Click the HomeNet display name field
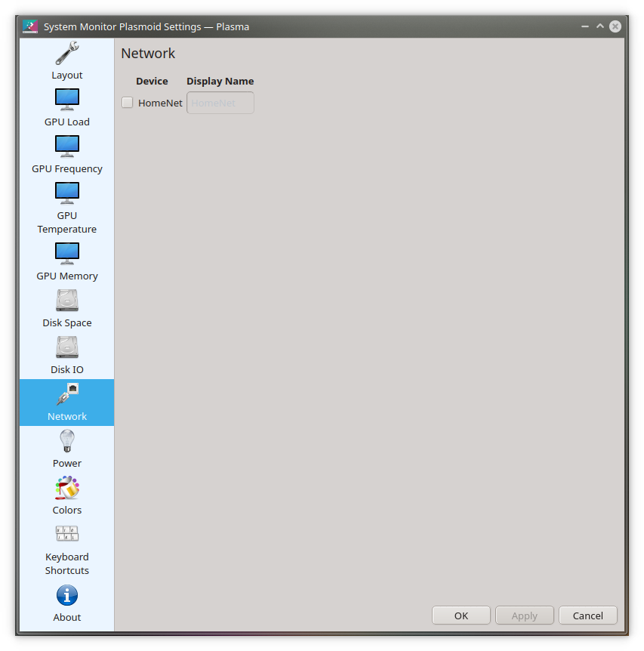The width and height of the screenshot is (644, 651). (x=220, y=103)
